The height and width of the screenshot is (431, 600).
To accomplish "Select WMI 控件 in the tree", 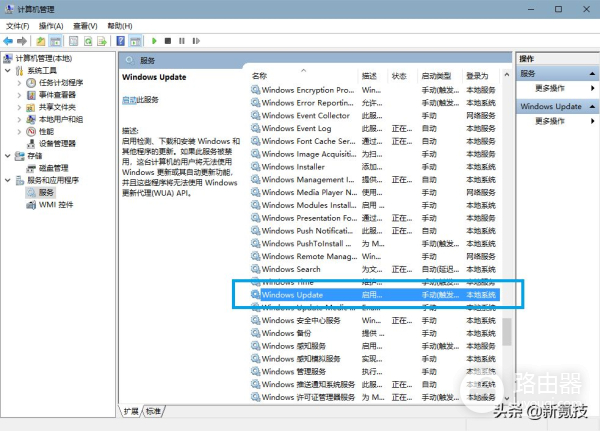I will (56, 204).
